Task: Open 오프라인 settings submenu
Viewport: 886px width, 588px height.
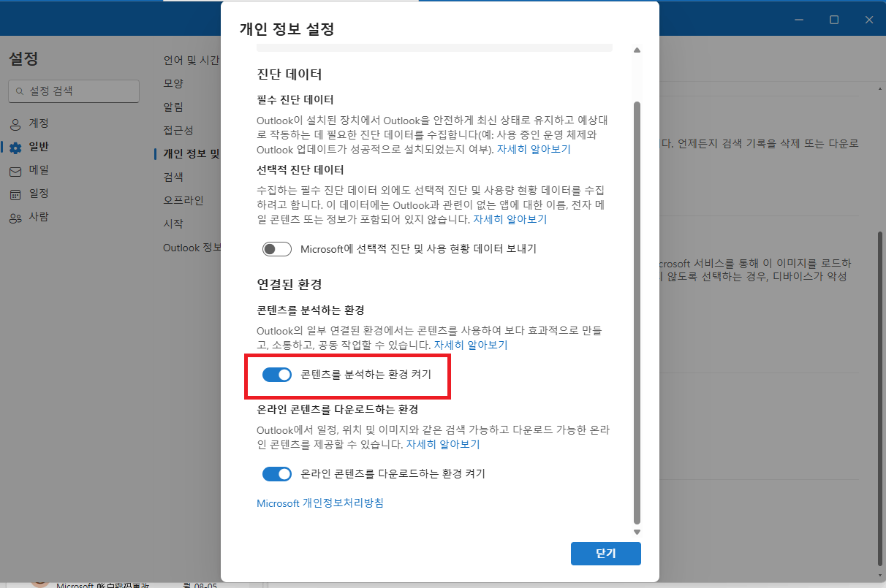Action: (183, 201)
